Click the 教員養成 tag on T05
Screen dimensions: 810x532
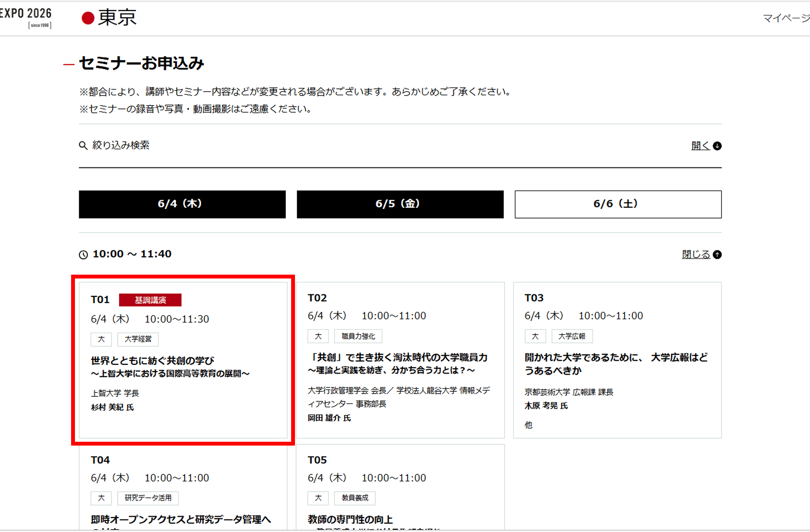click(x=355, y=498)
